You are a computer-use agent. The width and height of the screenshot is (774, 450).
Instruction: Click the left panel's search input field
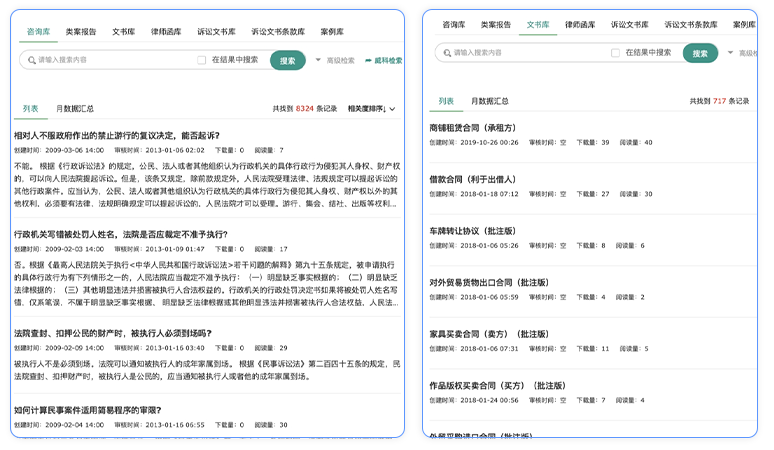click(x=110, y=60)
